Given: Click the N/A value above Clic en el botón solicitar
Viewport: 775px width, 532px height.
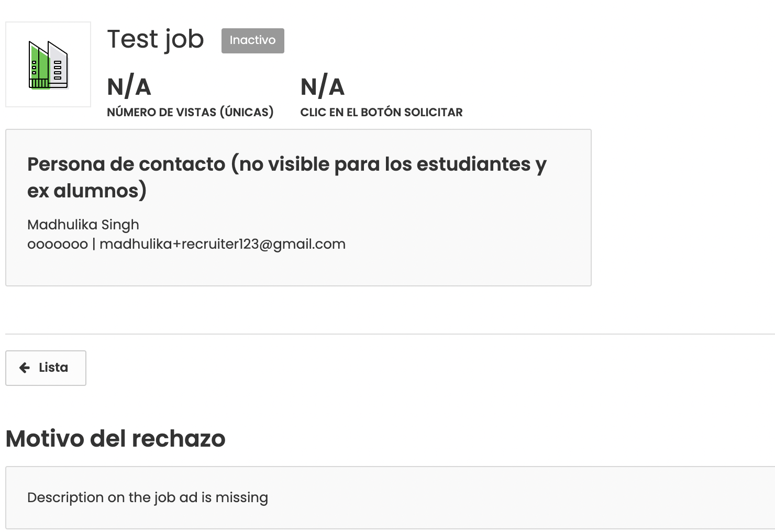Looking at the screenshot, I should point(323,87).
